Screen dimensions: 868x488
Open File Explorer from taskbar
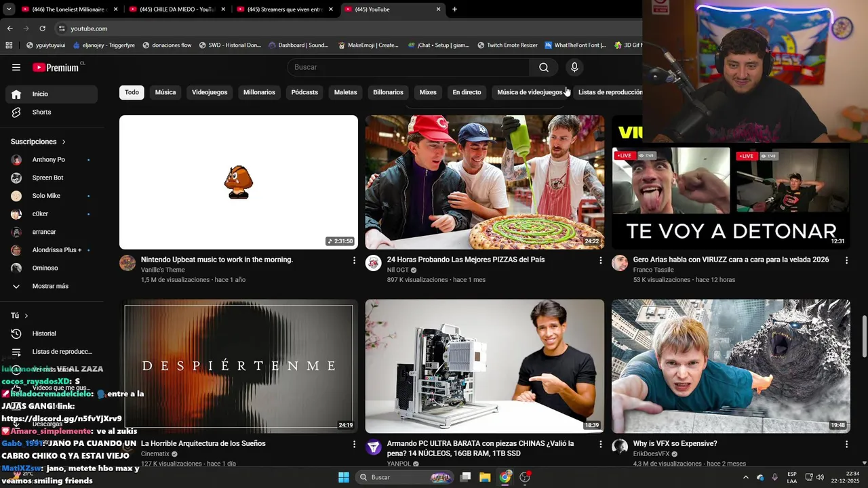(x=485, y=477)
